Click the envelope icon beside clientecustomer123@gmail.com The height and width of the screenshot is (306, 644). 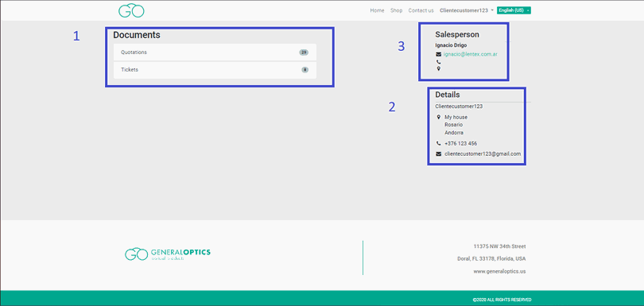(x=439, y=153)
